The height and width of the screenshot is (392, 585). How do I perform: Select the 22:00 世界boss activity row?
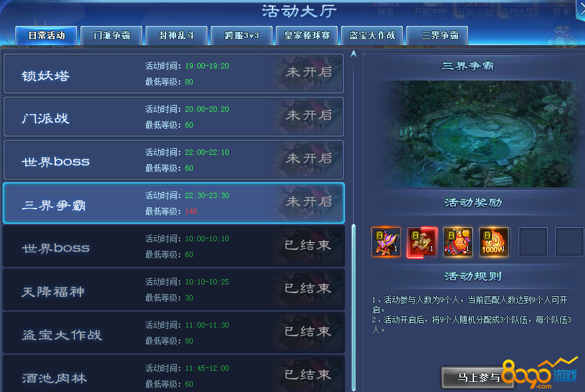pyautogui.click(x=174, y=160)
